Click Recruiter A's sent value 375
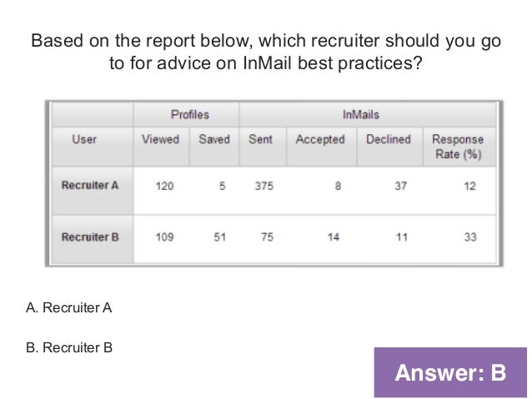532x399 pixels. coord(265,187)
